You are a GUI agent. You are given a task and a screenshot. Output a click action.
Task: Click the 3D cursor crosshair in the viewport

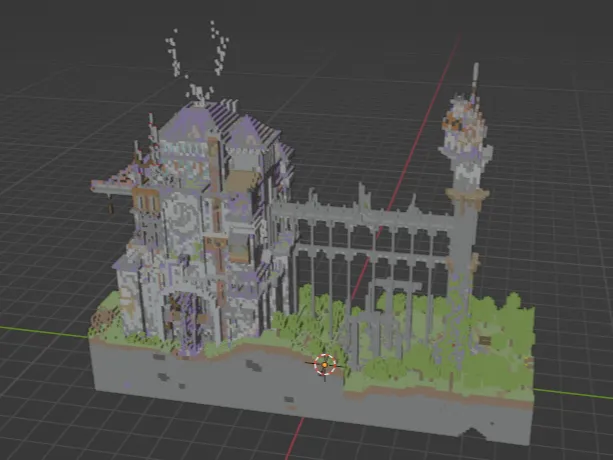pos(324,365)
